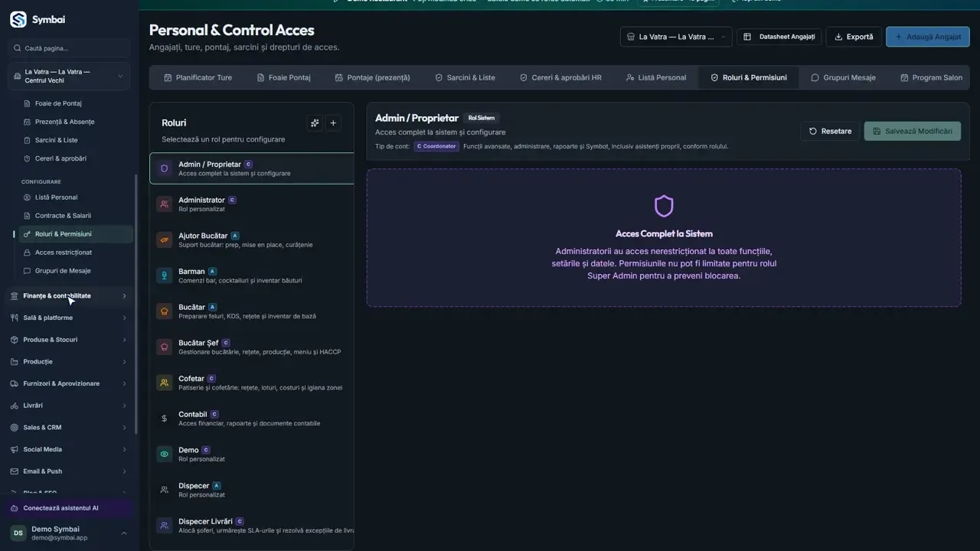This screenshot has height=551, width=980.
Task: Click the Symbai logo icon
Action: [x=18, y=19]
